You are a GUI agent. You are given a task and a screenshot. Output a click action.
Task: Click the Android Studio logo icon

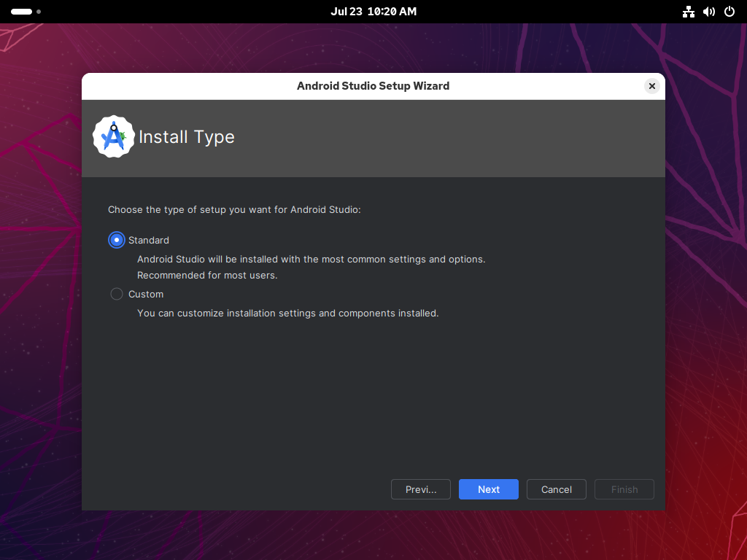coord(113,136)
